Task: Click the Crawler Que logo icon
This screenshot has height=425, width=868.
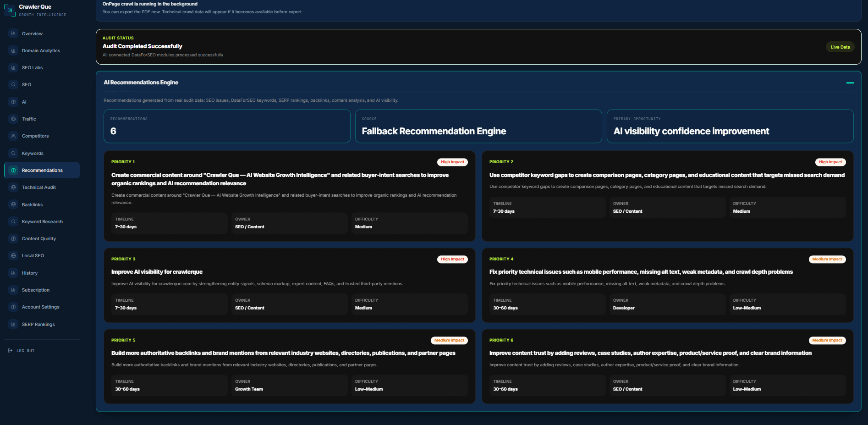Action: click(x=10, y=10)
